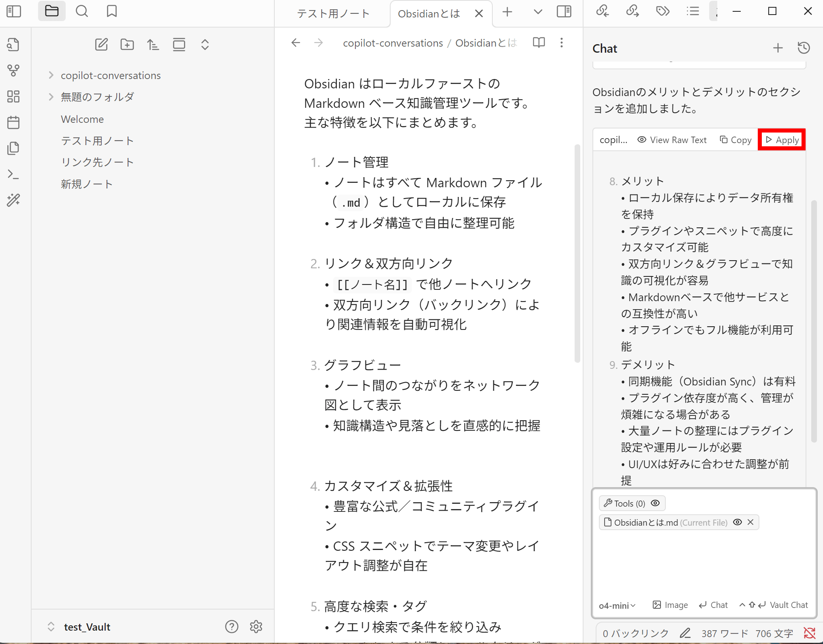Click the auto-reveal current file icon
823x644 pixels.
[x=179, y=45]
